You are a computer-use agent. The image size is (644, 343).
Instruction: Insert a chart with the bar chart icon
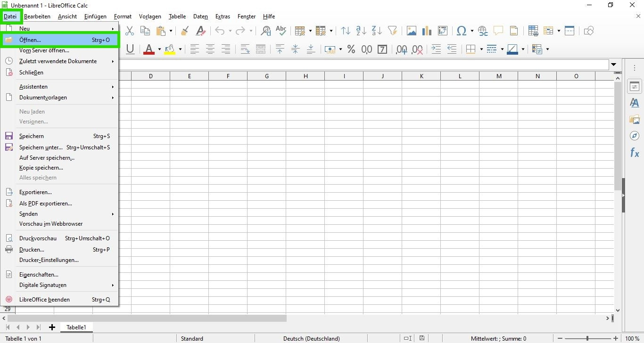point(427,31)
